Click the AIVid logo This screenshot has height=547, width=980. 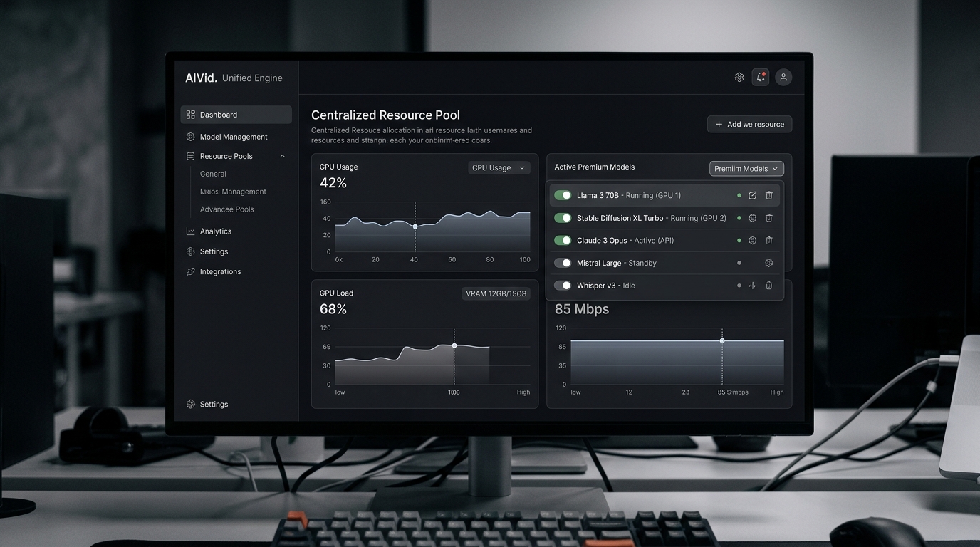click(x=201, y=78)
